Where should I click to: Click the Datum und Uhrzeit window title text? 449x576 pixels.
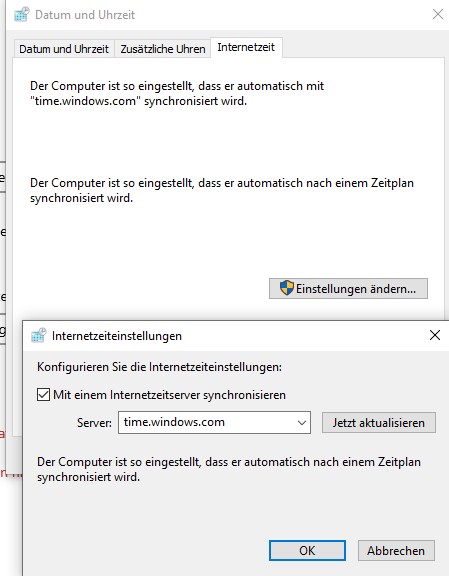(x=85, y=15)
